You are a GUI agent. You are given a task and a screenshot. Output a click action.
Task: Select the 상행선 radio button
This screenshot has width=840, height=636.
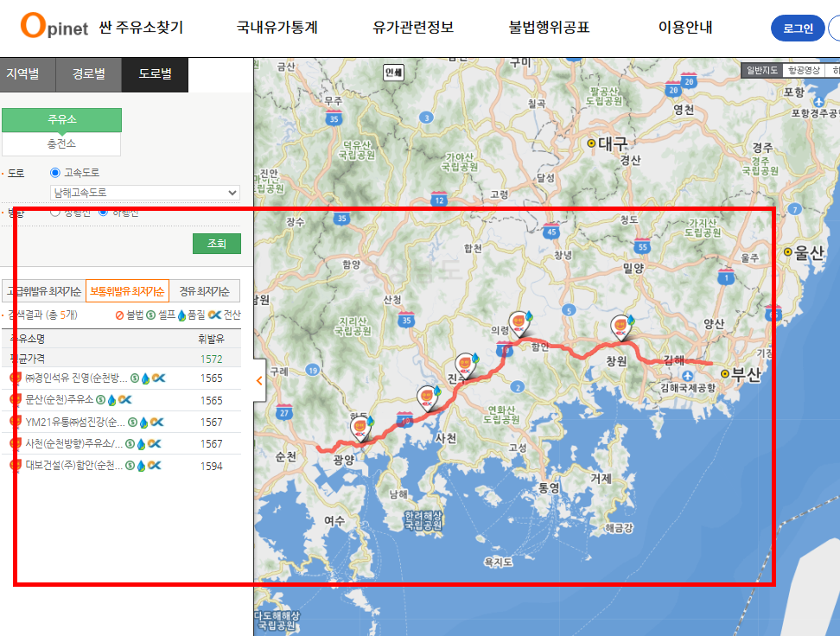[54, 213]
